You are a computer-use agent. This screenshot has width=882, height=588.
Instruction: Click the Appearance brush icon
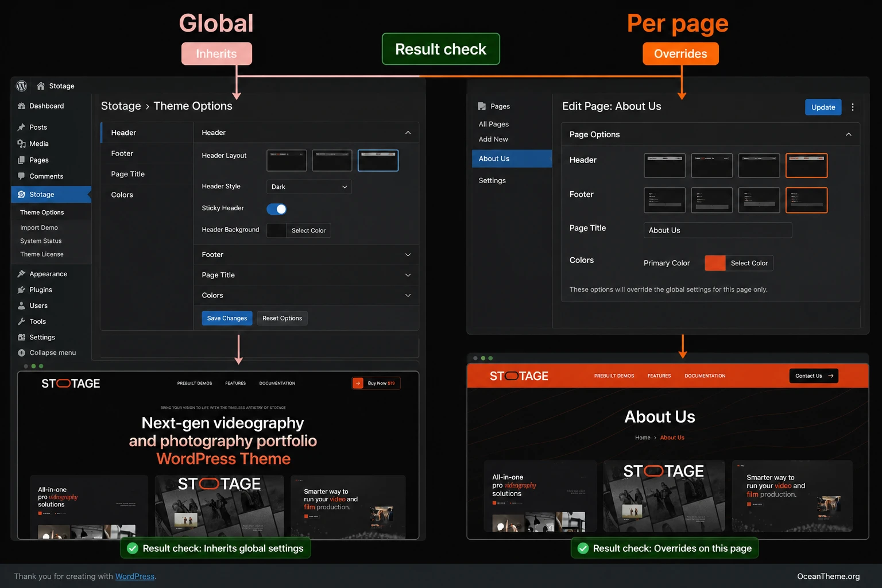[21, 274]
